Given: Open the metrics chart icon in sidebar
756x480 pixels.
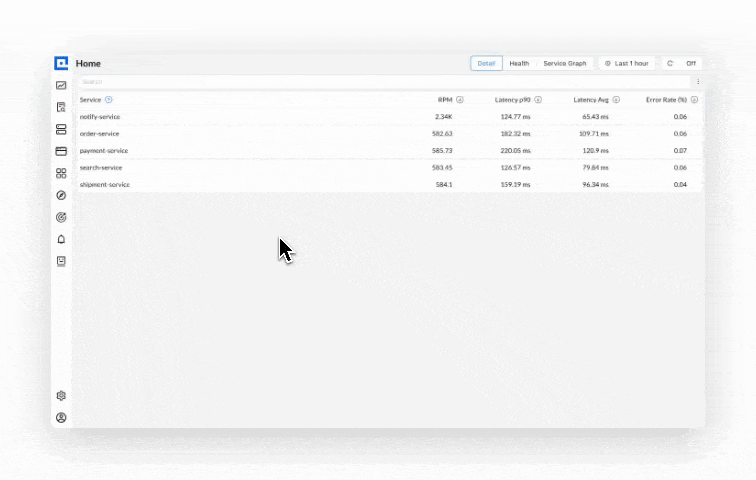Looking at the screenshot, I should point(61,85).
